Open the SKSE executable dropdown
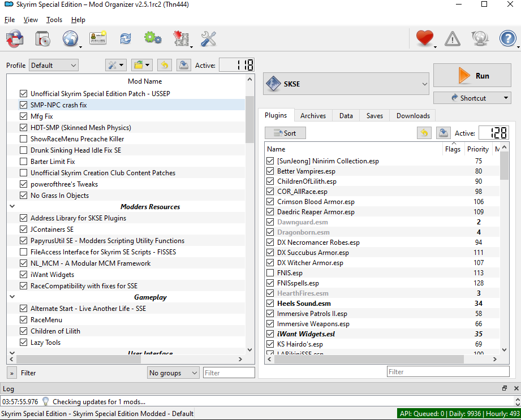The image size is (521, 420). tap(347, 84)
